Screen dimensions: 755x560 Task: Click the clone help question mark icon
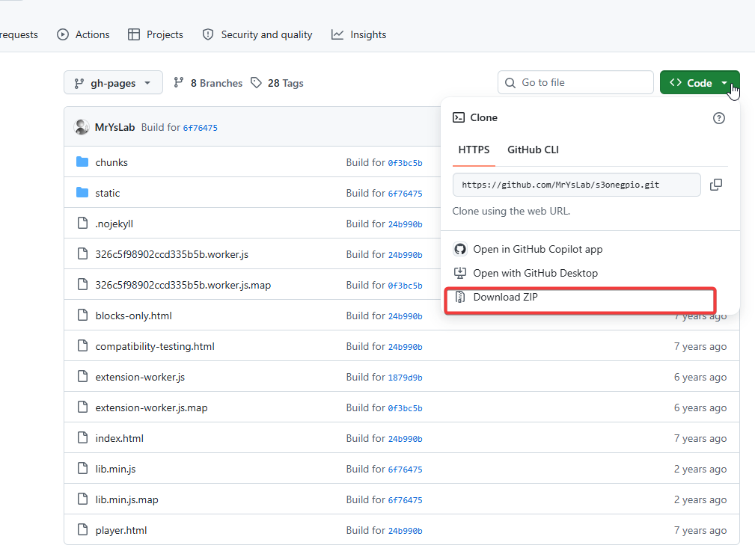(719, 118)
